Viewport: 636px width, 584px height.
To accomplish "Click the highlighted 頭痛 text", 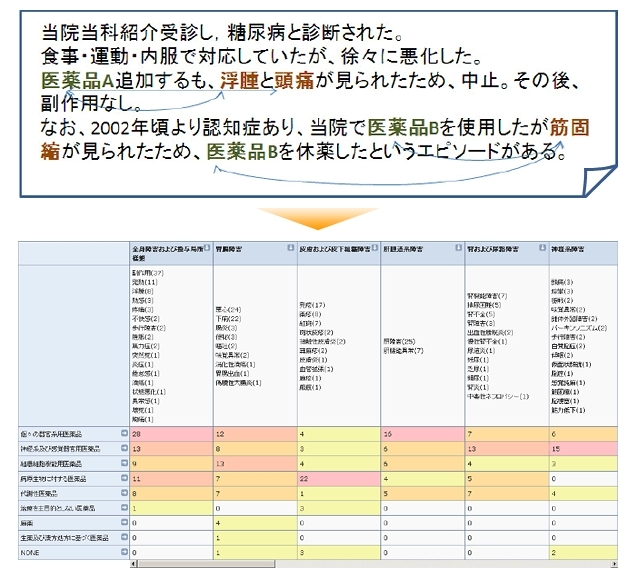I will coord(294,81).
